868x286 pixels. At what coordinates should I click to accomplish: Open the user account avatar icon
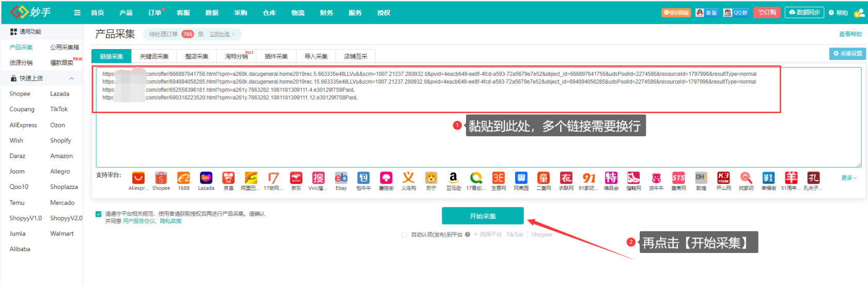[859, 13]
